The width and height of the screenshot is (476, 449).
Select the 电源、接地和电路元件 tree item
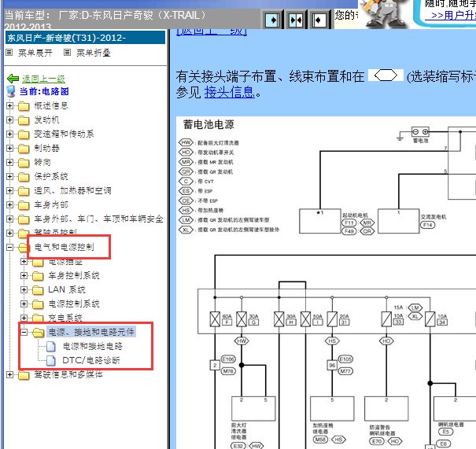coord(91,332)
